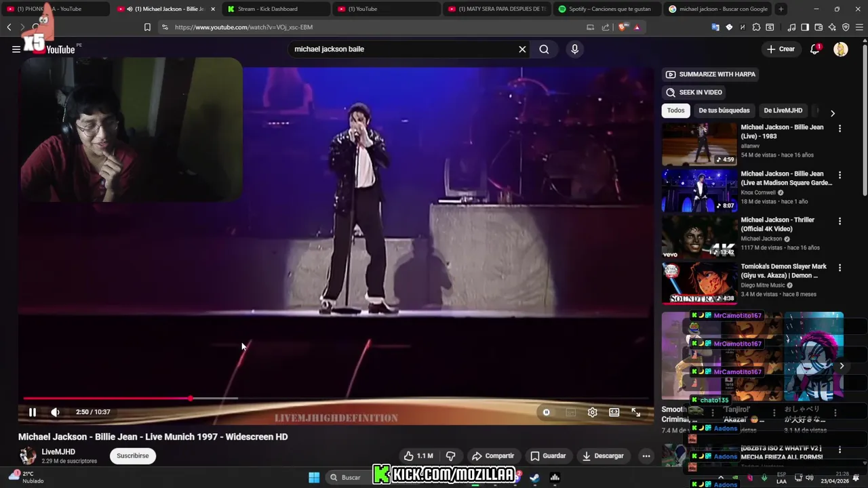
Task: Open the account avatar menu
Action: [x=840, y=49]
